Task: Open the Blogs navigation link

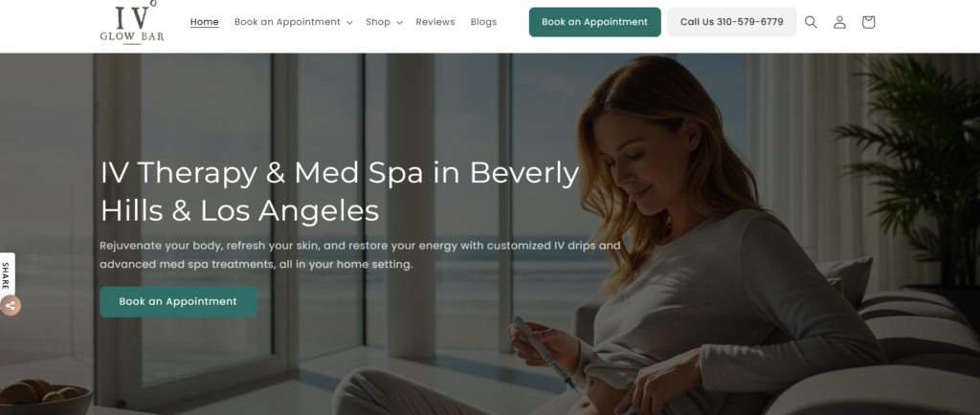Action: [x=483, y=22]
